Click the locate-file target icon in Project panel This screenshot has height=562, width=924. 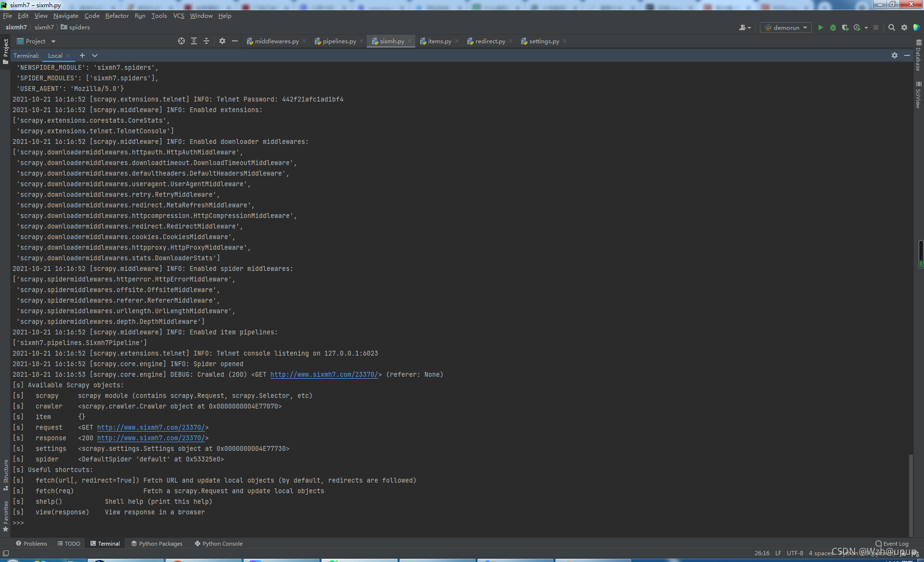pyautogui.click(x=181, y=41)
